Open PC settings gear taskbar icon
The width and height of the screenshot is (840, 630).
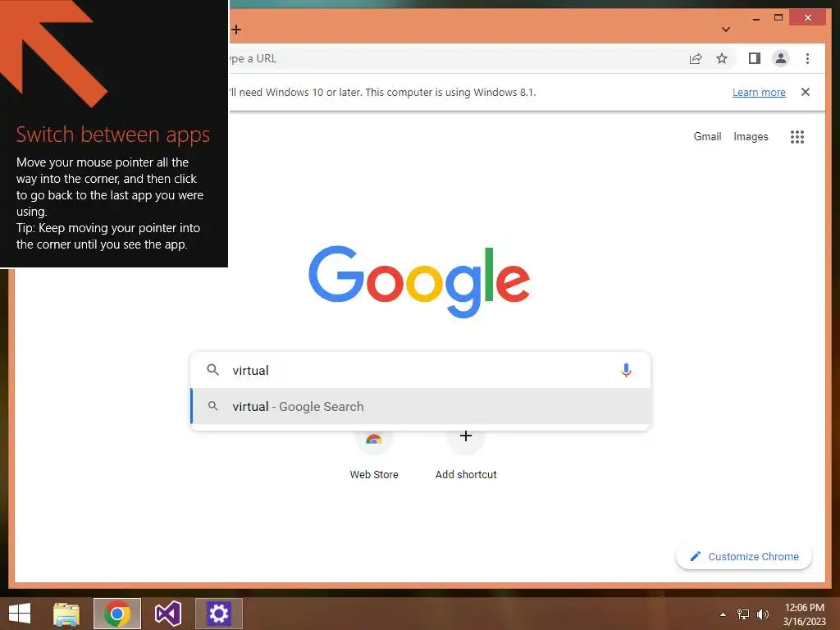218,614
